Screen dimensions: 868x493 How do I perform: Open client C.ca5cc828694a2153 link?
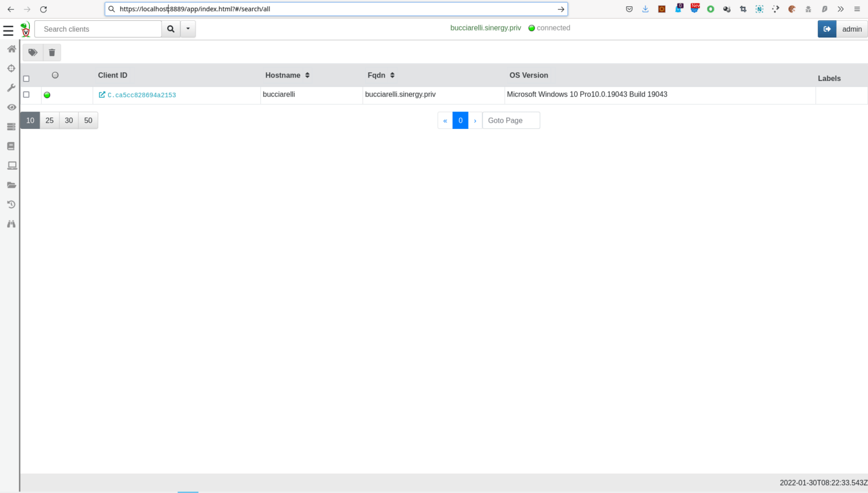(141, 95)
